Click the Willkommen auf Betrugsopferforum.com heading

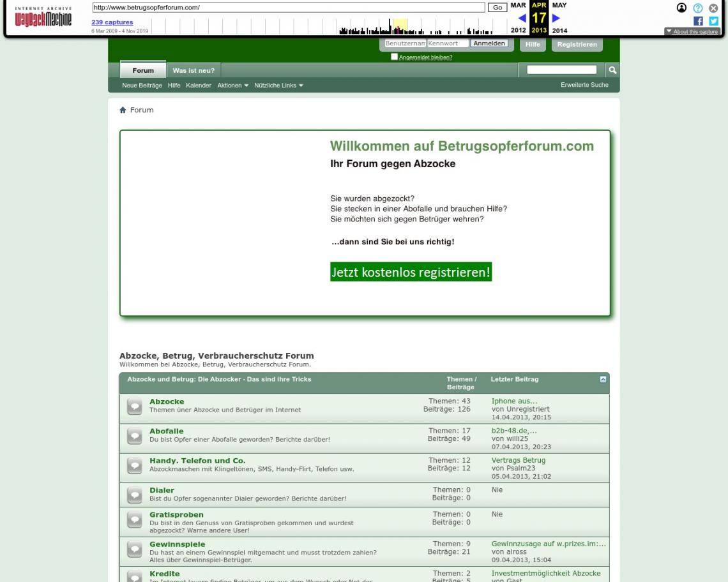(x=462, y=146)
